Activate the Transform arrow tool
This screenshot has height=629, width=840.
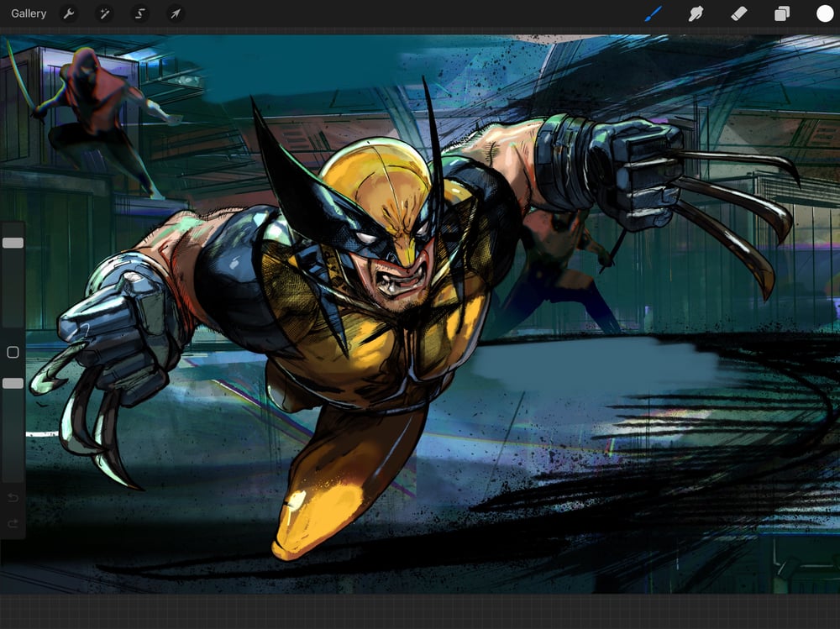click(175, 13)
